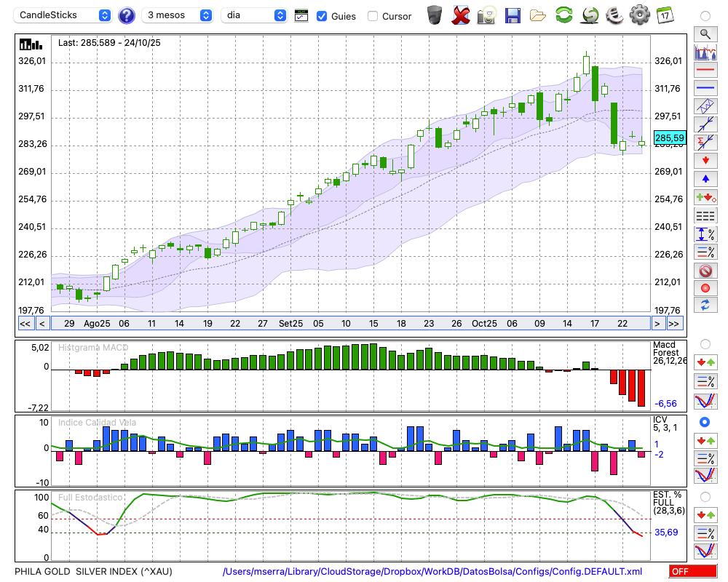Click the Estocastico panel oscillator curve icon
This screenshot has height=582, width=728.
(705, 551)
